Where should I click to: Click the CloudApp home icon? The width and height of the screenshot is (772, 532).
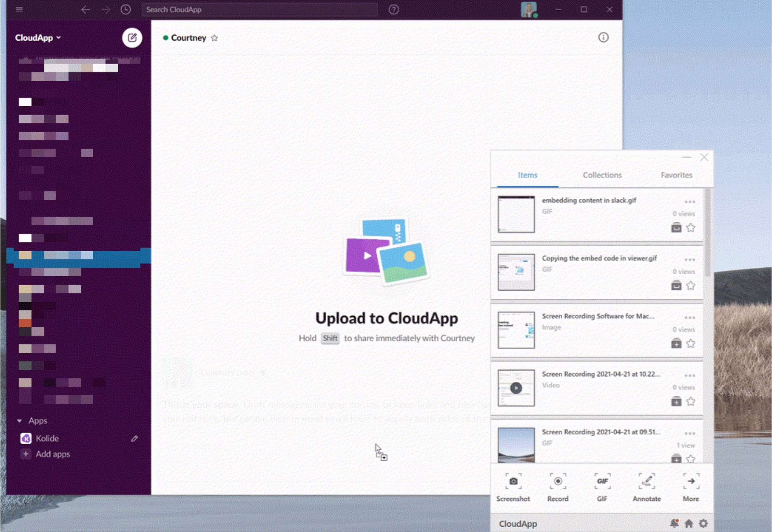point(689,523)
